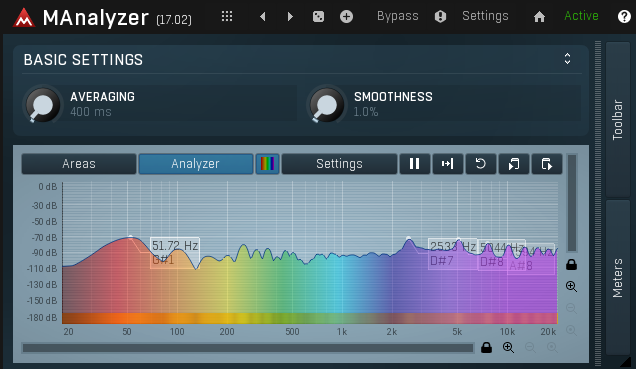Click the horizontal zoom in magnifier
This screenshot has width=636, height=369.
(x=508, y=348)
